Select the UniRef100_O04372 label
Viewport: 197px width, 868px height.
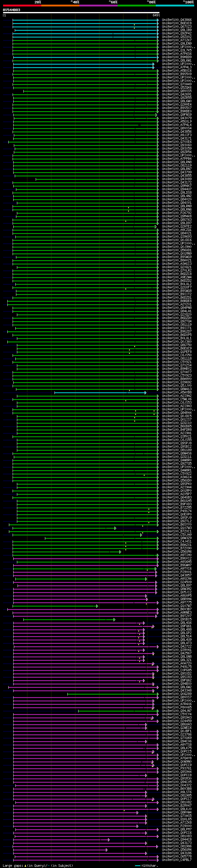[177, 785]
